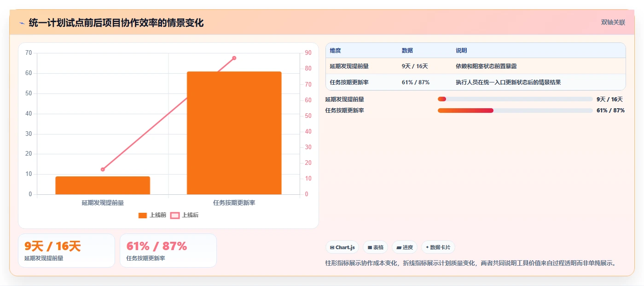The width and height of the screenshot is (644, 286).
Task: Click the left axis tick label 70
Action: (x=29, y=53)
